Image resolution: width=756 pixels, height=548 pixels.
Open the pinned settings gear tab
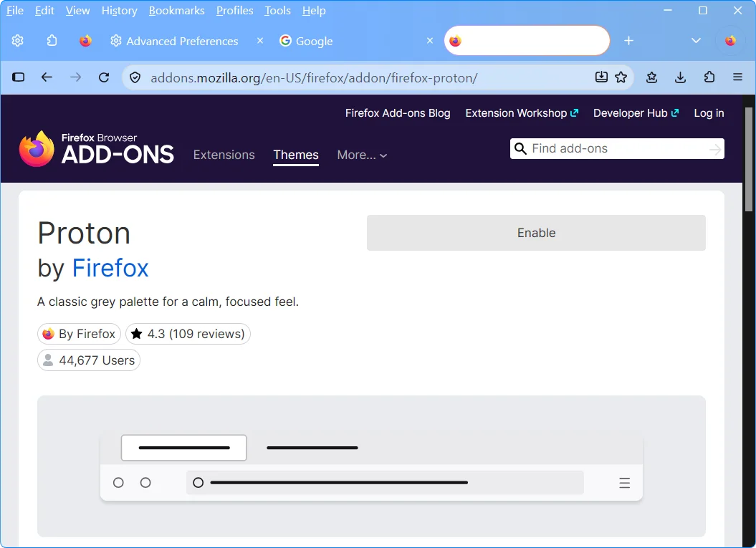click(x=17, y=41)
